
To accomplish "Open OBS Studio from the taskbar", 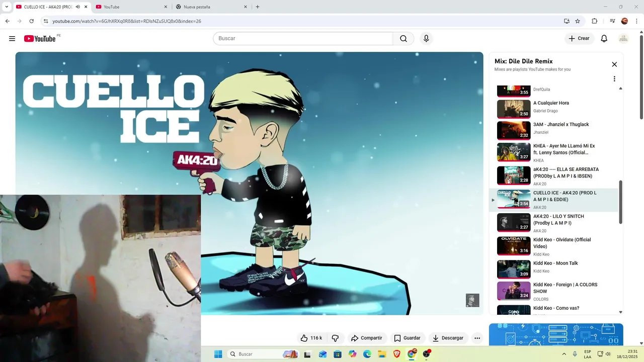I will click(x=427, y=354).
